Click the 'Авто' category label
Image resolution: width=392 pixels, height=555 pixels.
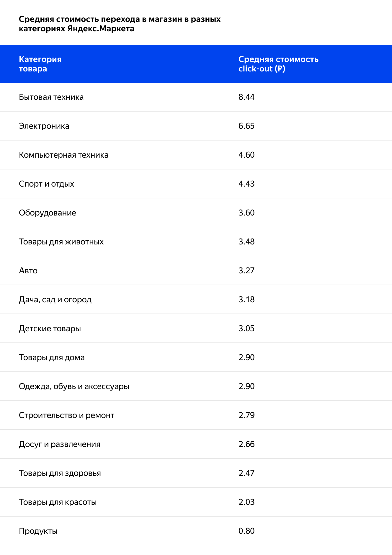point(28,271)
